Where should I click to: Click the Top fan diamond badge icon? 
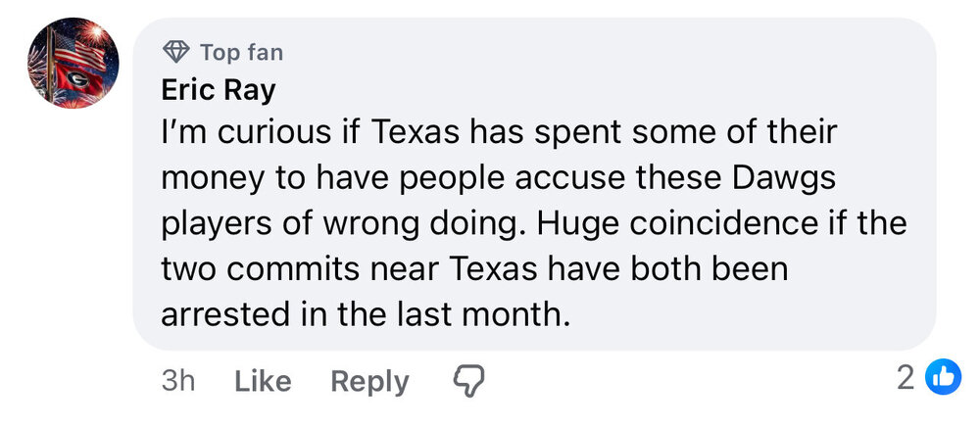[x=176, y=52]
